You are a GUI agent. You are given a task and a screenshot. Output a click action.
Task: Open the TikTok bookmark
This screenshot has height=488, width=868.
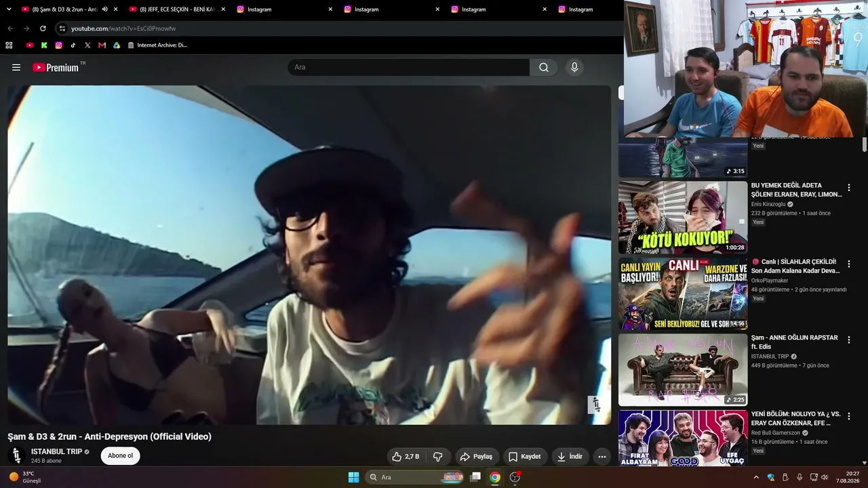73,45
